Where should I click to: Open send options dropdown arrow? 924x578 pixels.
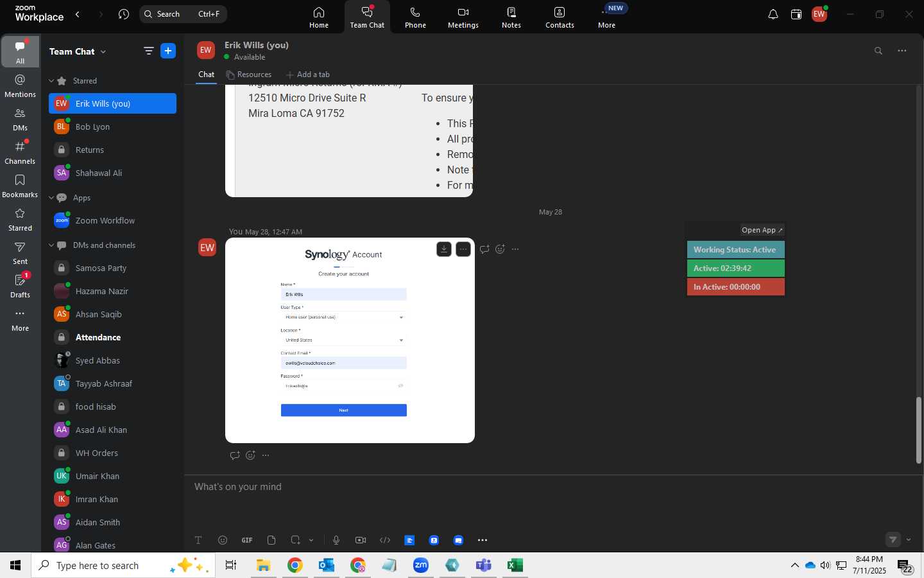[x=909, y=539]
